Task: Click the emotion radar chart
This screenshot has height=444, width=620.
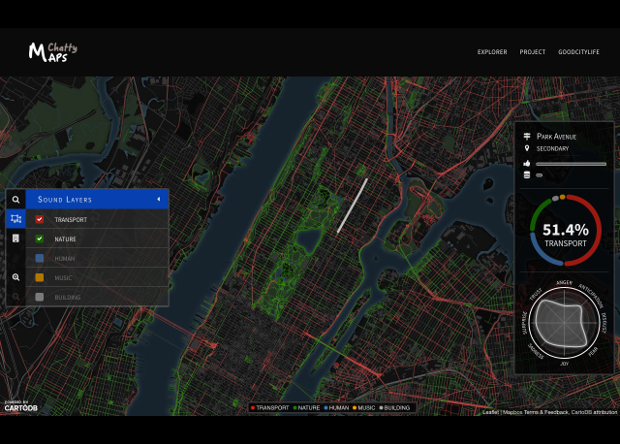Action: 565,323
